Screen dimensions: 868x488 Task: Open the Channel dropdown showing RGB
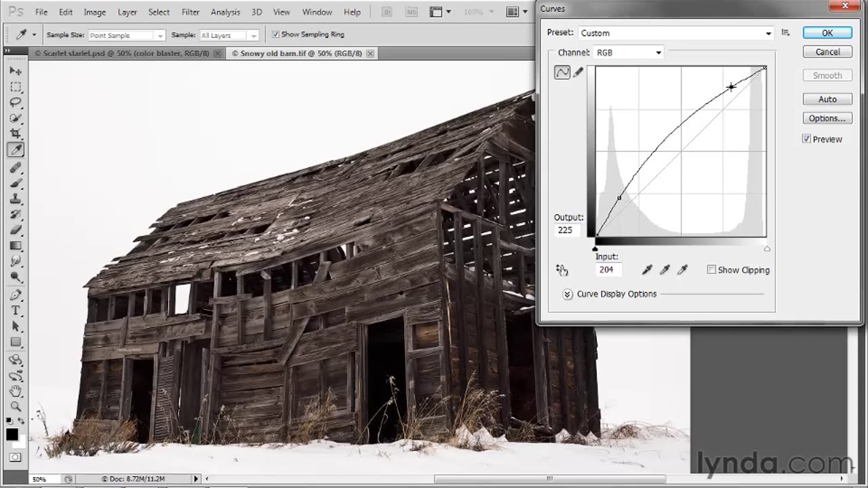(628, 52)
